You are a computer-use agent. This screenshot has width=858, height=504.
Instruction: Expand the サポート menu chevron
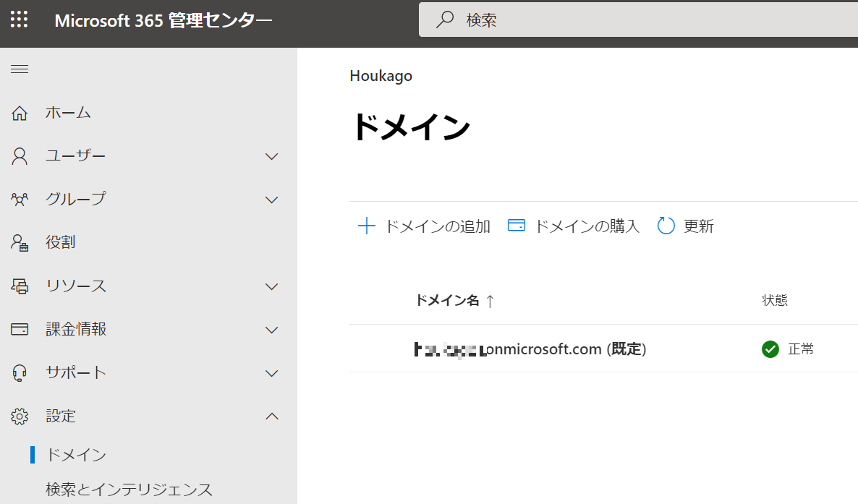click(x=271, y=373)
